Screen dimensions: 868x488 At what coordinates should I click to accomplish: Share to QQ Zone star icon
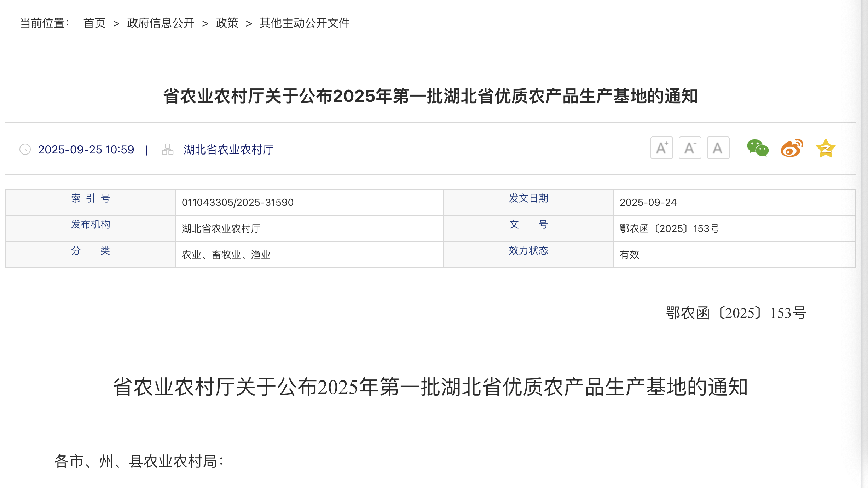[826, 148]
